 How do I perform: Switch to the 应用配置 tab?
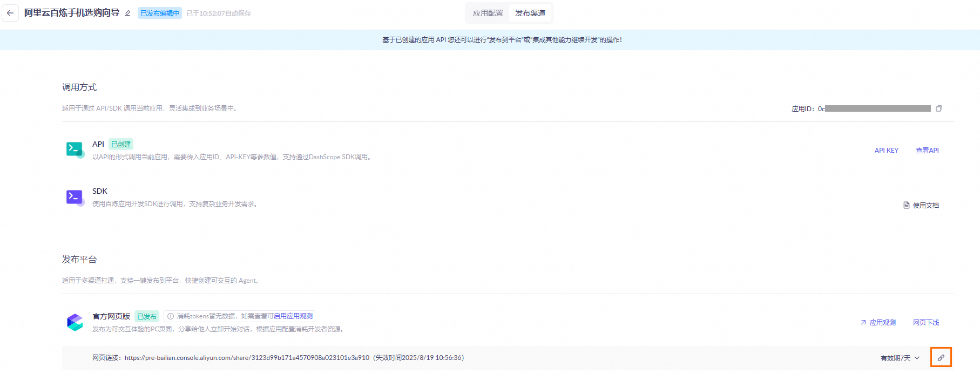pyautogui.click(x=488, y=13)
